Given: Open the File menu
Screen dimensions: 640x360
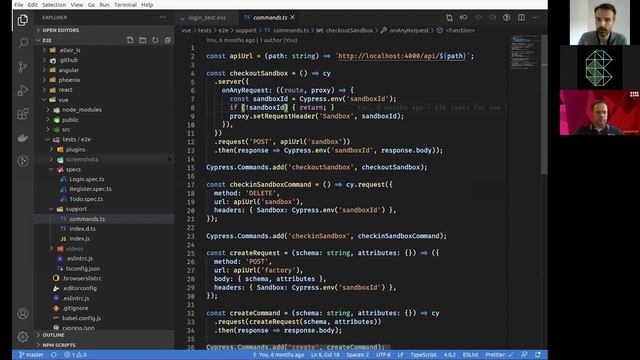Looking at the screenshot, I should coord(18,5).
